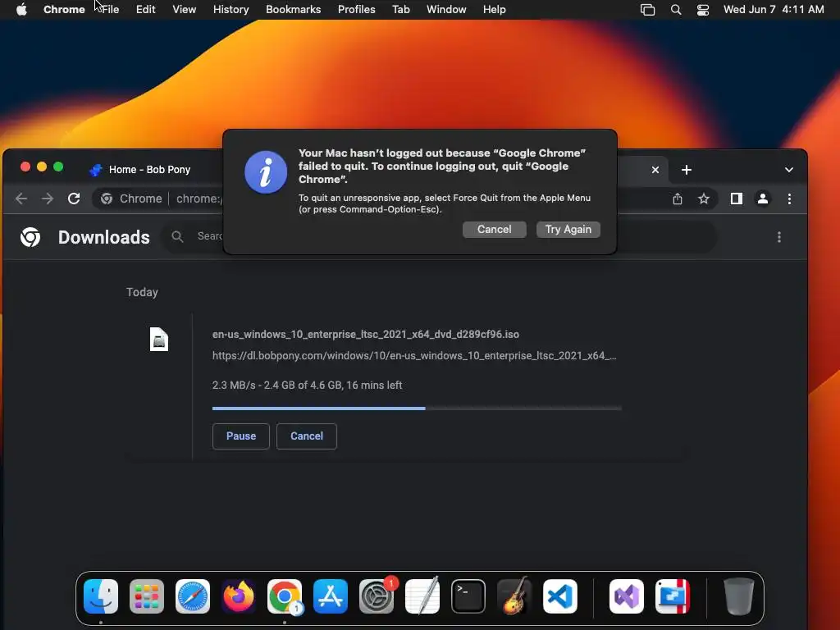Open the View menu
This screenshot has height=630, width=840.
tap(185, 9)
